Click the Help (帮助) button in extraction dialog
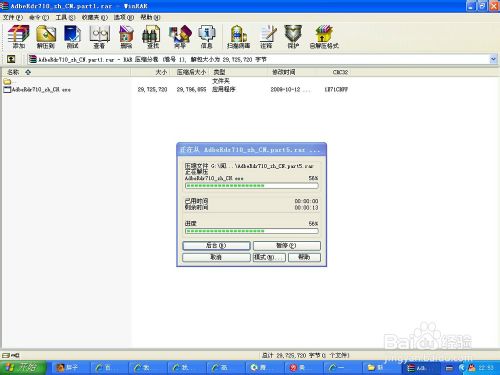The image size is (500, 375). click(x=304, y=257)
